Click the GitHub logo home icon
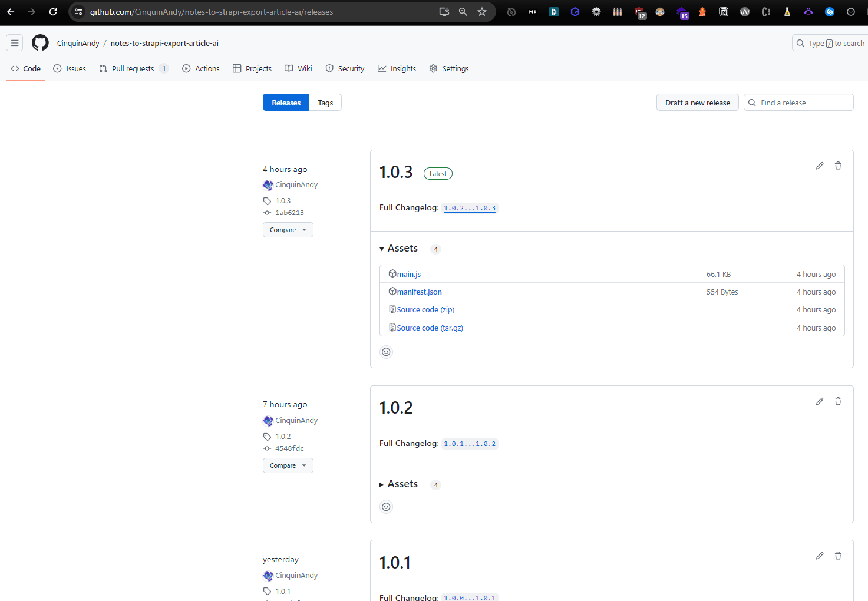The width and height of the screenshot is (868, 601). click(x=40, y=43)
